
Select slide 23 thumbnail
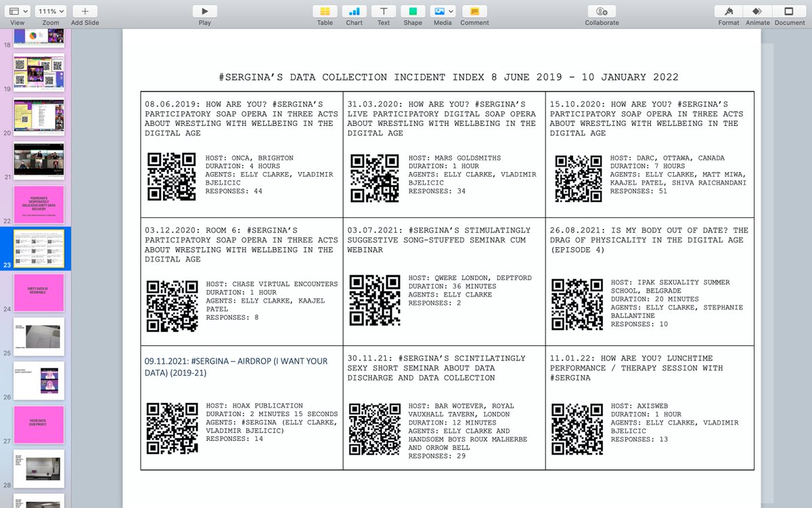click(39, 249)
